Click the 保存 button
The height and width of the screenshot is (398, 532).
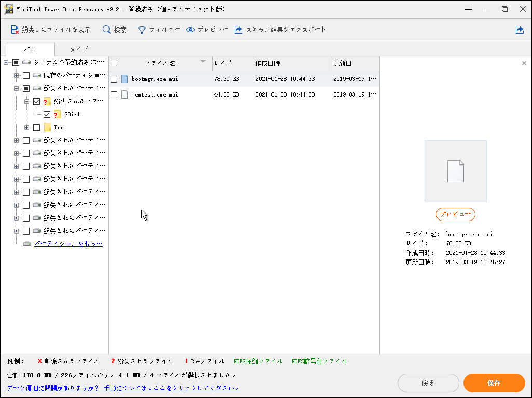tap(494, 383)
